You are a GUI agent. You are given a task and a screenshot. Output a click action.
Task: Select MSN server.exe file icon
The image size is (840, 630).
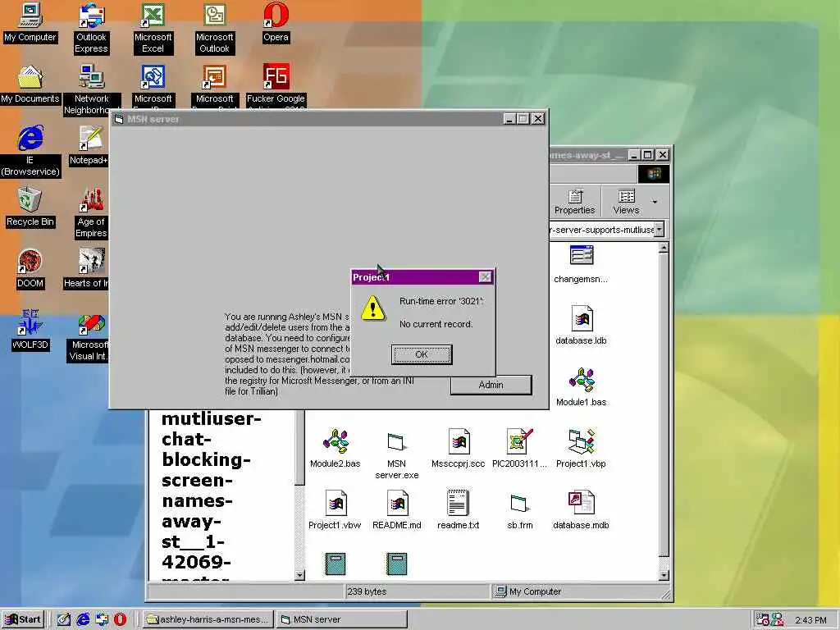click(396, 454)
